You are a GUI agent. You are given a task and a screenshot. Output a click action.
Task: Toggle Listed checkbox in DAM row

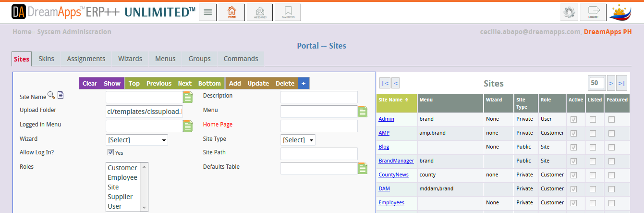click(x=593, y=188)
